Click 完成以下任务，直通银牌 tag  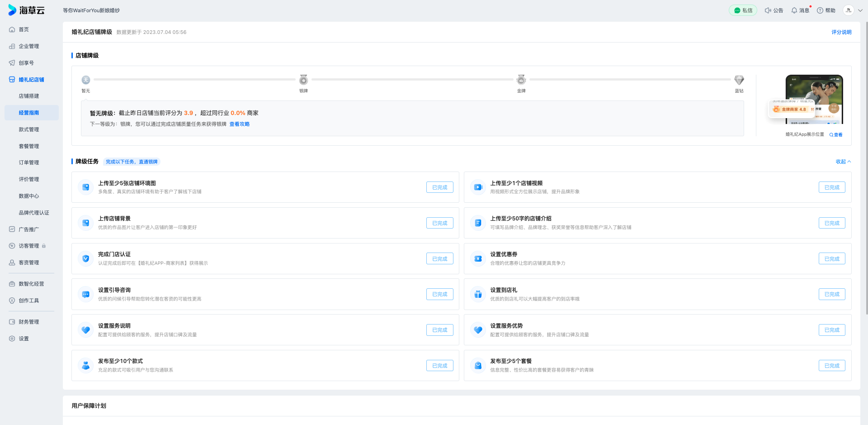pyautogui.click(x=132, y=162)
